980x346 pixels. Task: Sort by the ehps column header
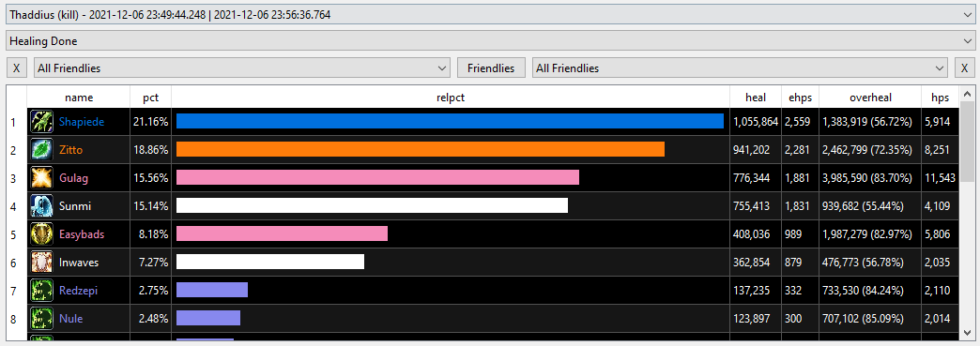pos(800,98)
